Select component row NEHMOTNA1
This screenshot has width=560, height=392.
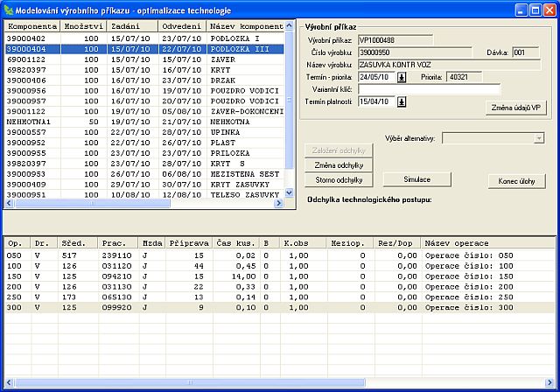pos(144,122)
